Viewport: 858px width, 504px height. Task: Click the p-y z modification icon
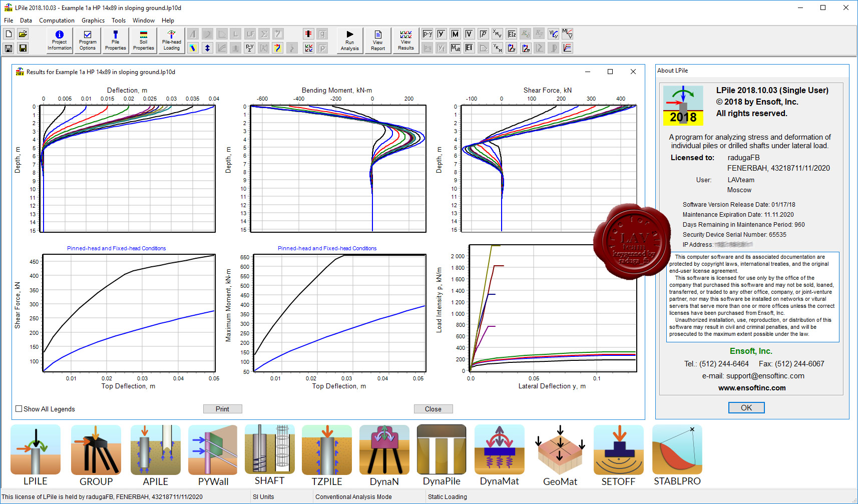pos(249,48)
